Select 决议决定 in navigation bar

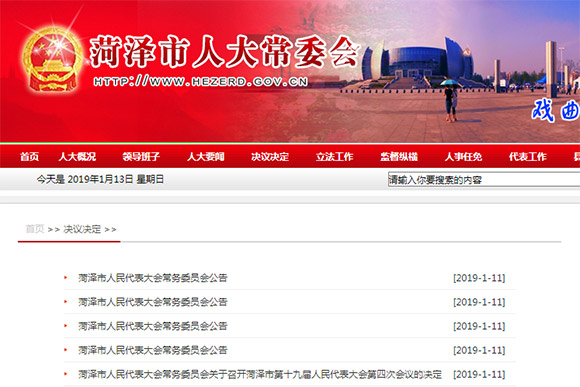pyautogui.click(x=270, y=157)
